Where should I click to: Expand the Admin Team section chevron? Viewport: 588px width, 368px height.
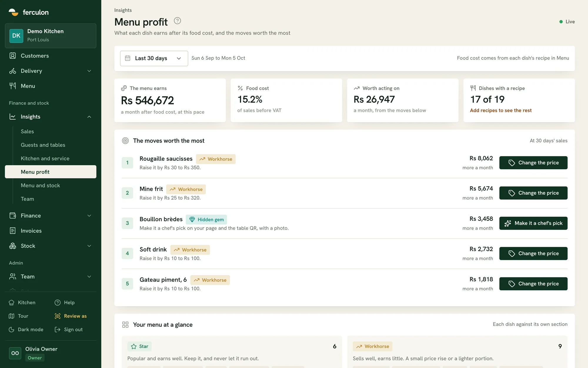tap(89, 276)
